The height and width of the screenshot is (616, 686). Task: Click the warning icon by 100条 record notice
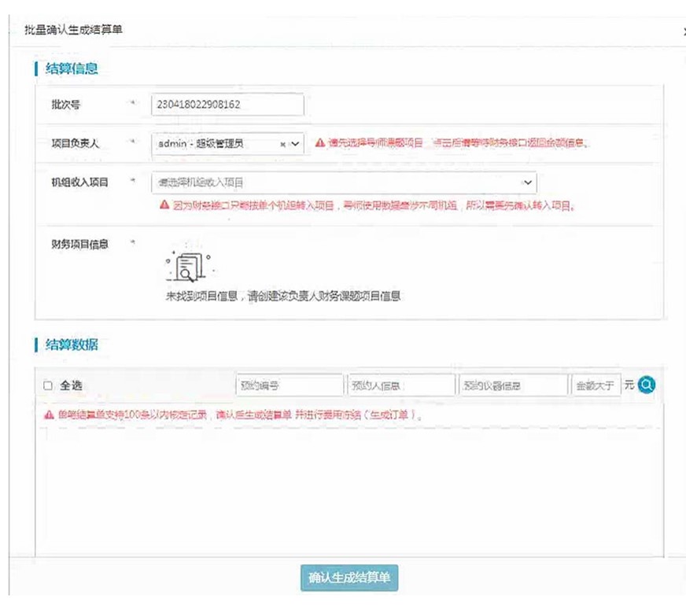coord(49,415)
